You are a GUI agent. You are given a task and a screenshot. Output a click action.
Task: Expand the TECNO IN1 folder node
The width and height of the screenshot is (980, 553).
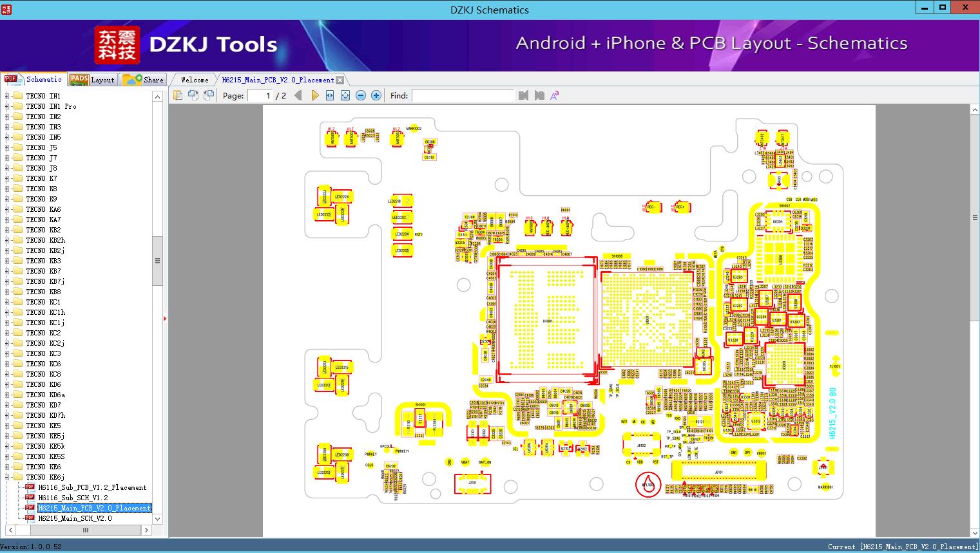(7, 96)
